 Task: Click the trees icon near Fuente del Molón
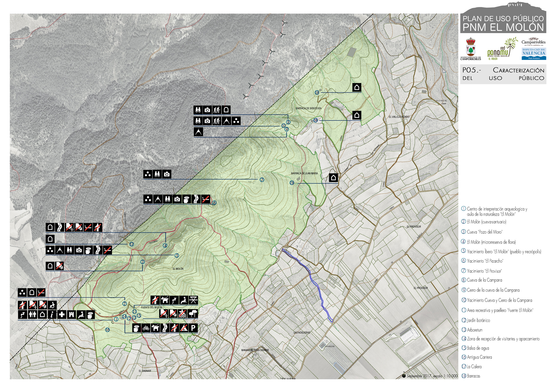point(193,313)
